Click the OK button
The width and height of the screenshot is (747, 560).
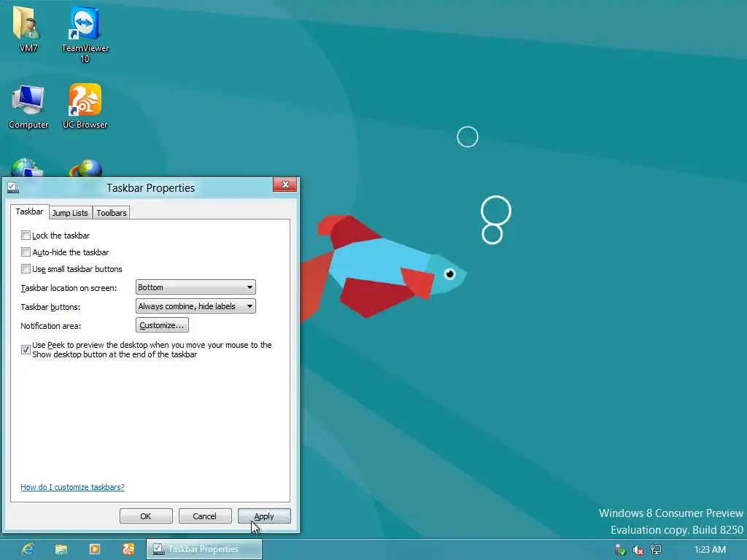coord(146,516)
